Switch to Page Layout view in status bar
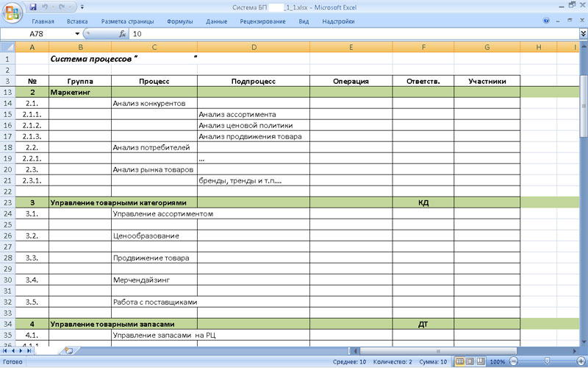 [x=470, y=362]
